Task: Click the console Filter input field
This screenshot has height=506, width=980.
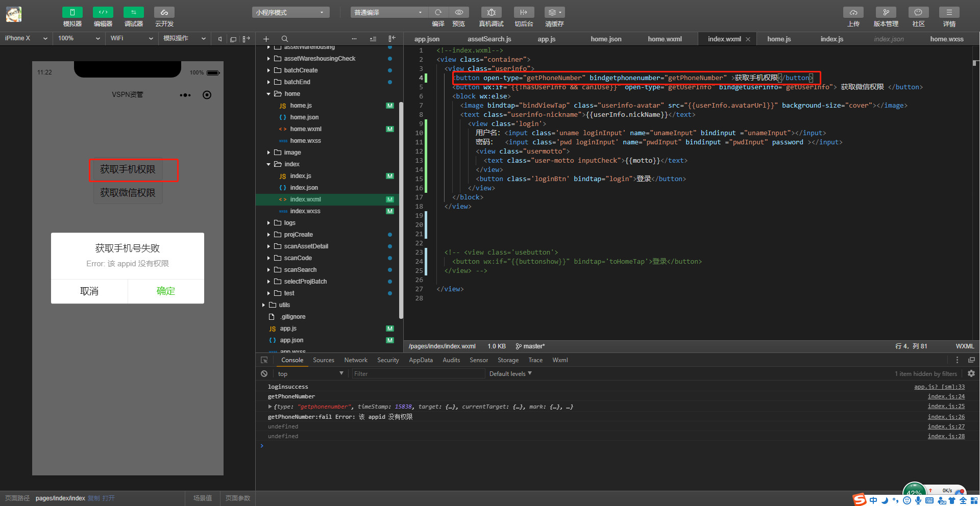Action: point(418,374)
